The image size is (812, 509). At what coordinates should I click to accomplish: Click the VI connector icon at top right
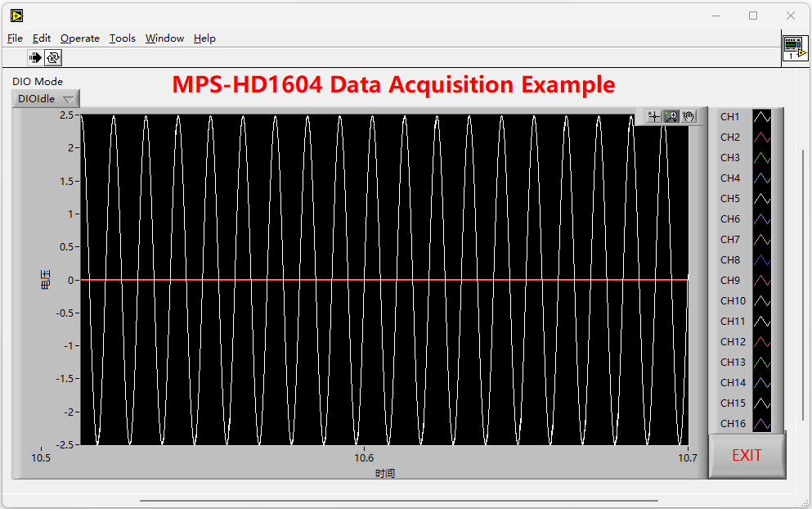(x=794, y=49)
